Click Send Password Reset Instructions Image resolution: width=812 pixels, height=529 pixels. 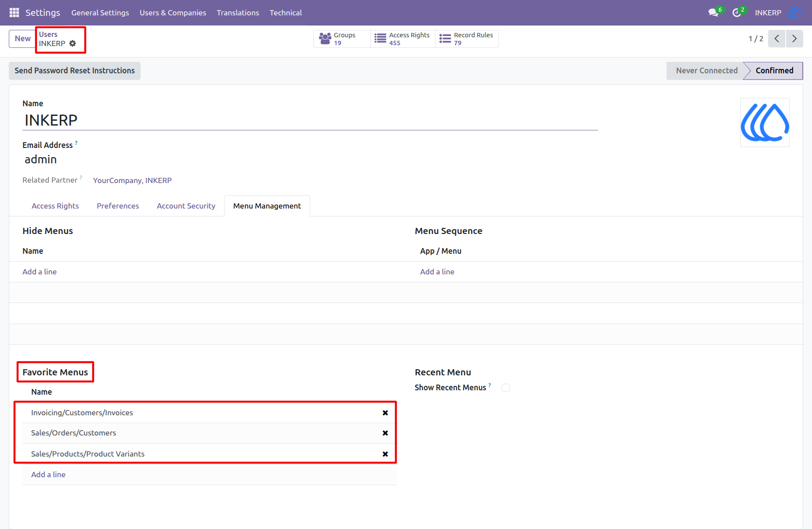tap(75, 71)
